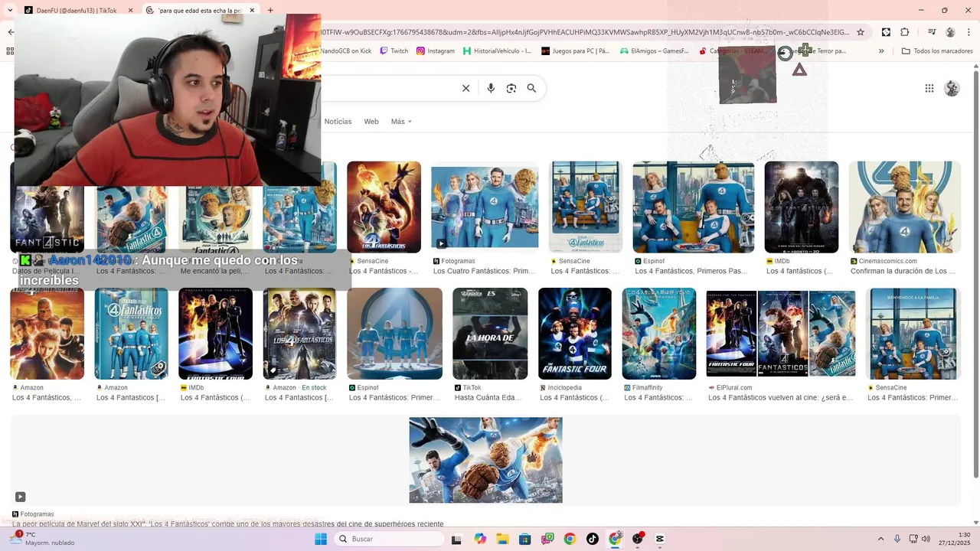Open TikTok app from the taskbar
Viewport: 980px width, 551px height.
pos(593,539)
